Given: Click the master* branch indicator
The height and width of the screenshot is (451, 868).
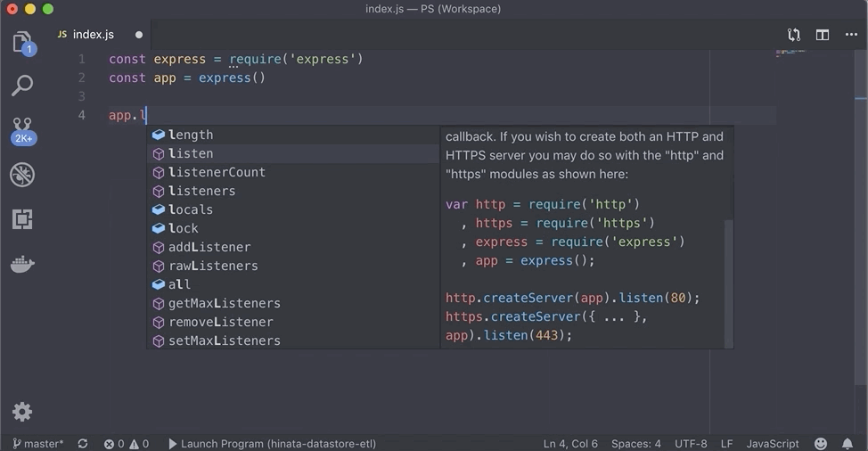Looking at the screenshot, I should (x=37, y=443).
